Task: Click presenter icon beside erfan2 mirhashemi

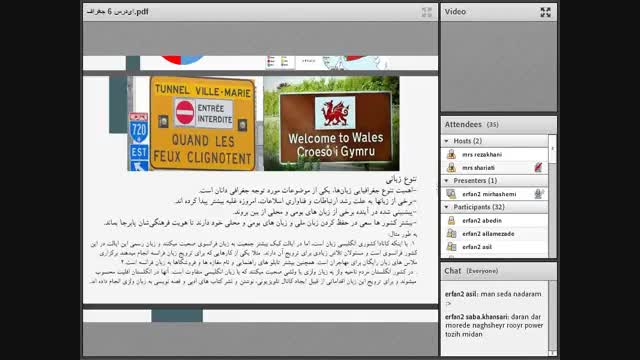Action: (x=451, y=194)
